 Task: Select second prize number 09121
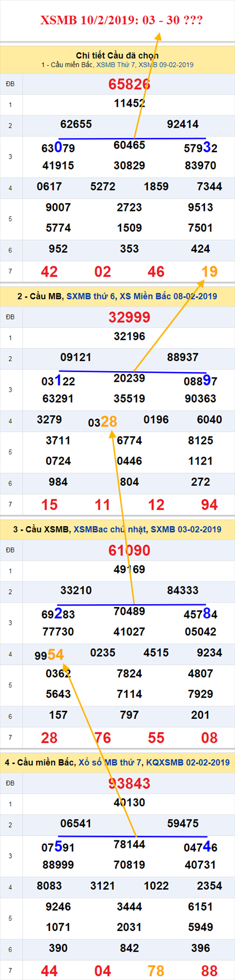pyautogui.click(x=76, y=357)
